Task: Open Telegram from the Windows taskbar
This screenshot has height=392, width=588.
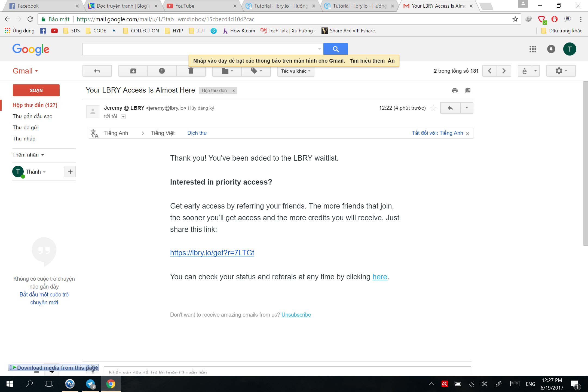Action: (90, 384)
